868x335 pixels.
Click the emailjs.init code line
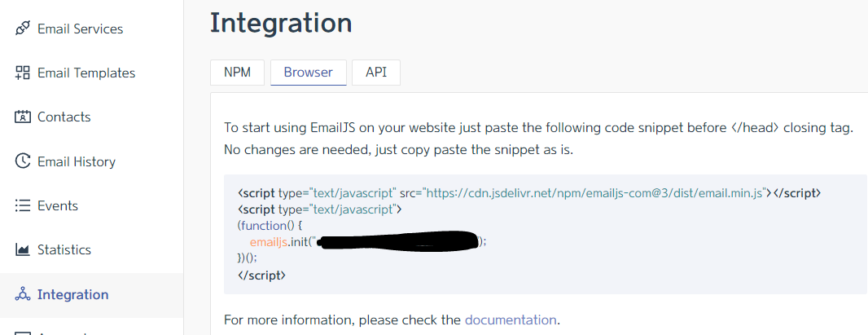[x=368, y=242]
